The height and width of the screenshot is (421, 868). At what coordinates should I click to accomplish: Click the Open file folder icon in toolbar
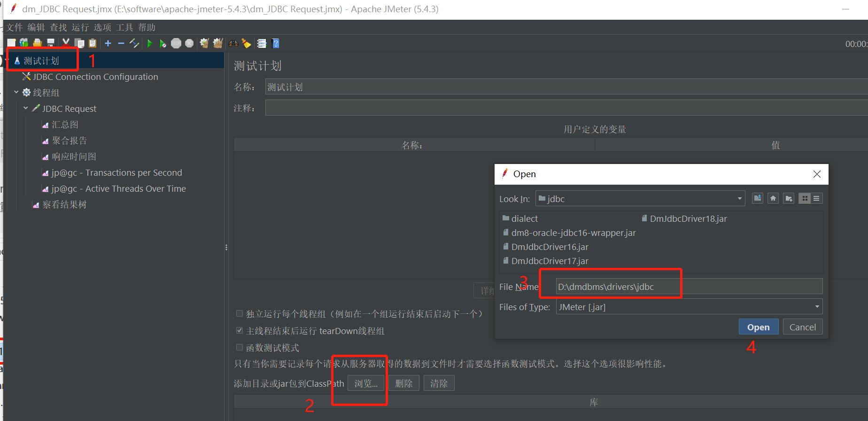pos(37,43)
